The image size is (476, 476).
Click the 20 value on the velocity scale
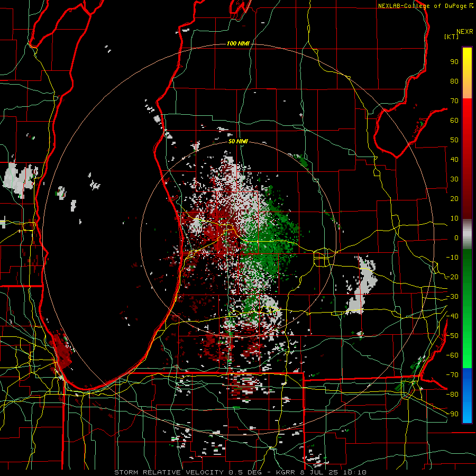click(x=454, y=198)
